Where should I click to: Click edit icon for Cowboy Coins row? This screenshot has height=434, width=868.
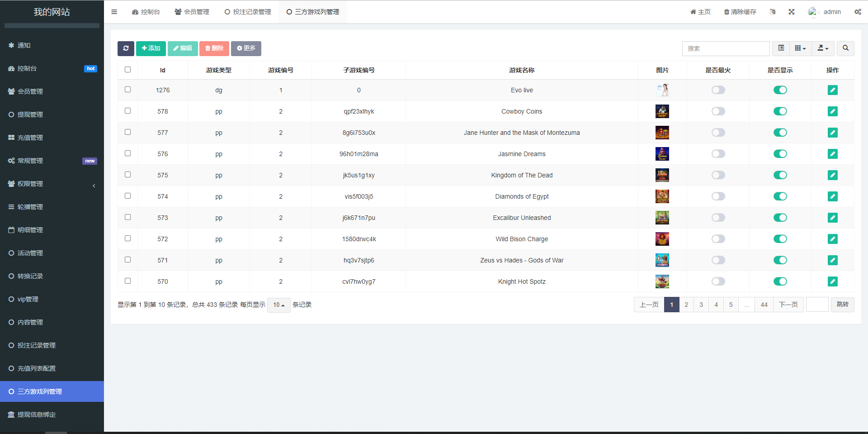click(832, 111)
